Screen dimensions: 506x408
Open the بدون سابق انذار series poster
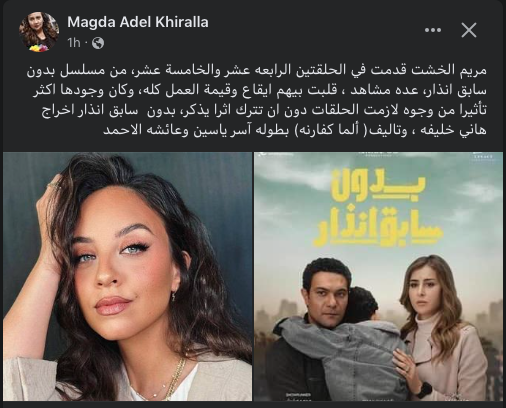pos(378,276)
